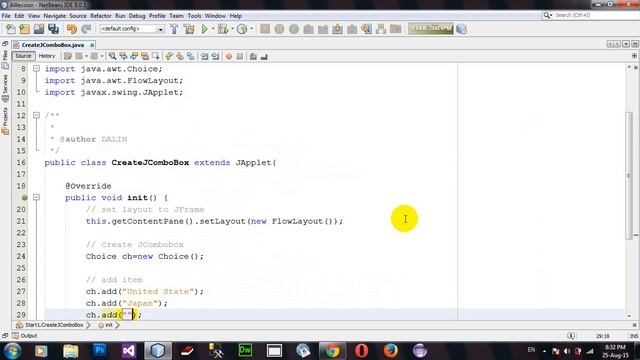Image resolution: width=640 pixels, height=360 pixels.
Task: Collapse the init method fold at line 19
Action: click(x=36, y=198)
